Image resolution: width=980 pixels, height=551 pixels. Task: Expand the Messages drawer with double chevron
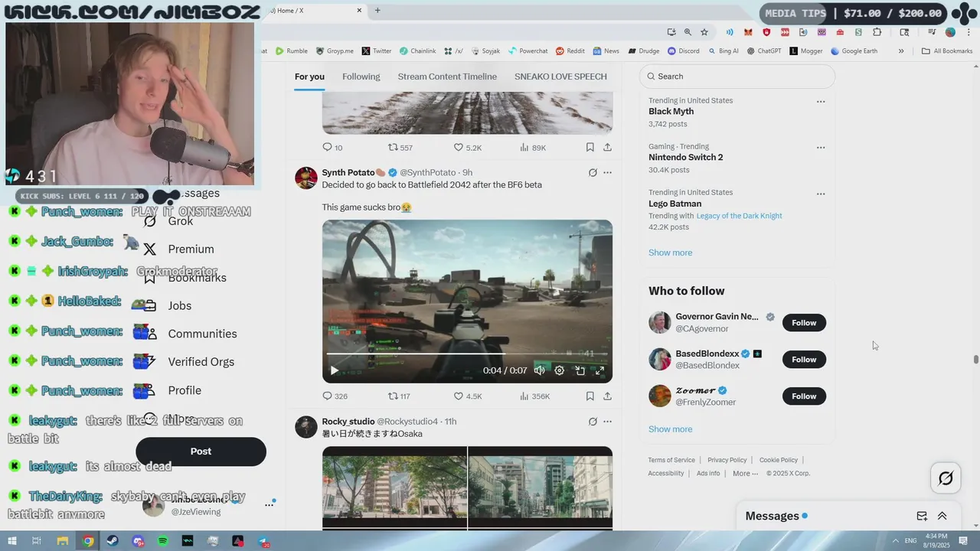[942, 516]
